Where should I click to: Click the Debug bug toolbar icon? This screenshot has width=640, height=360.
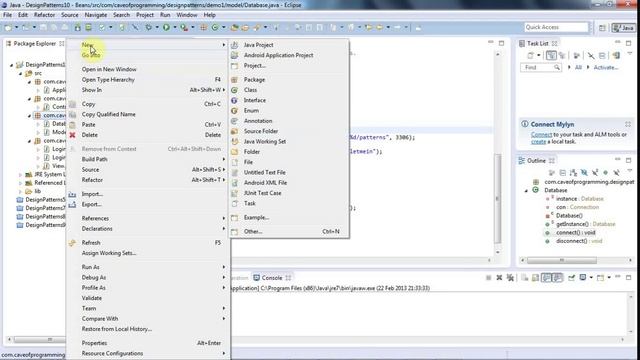(x=149, y=27)
